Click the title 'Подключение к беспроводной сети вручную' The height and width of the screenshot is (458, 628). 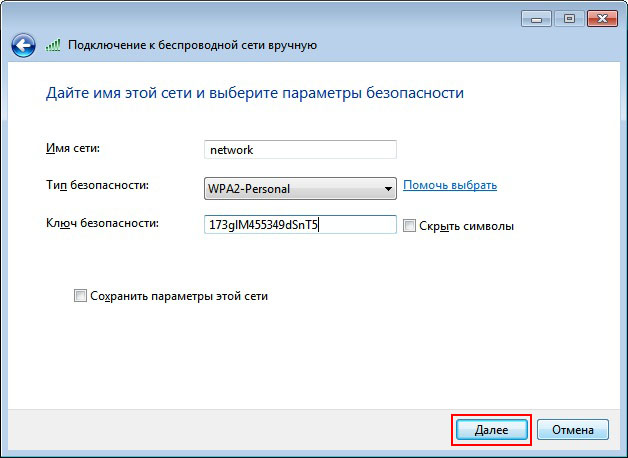tap(192, 45)
